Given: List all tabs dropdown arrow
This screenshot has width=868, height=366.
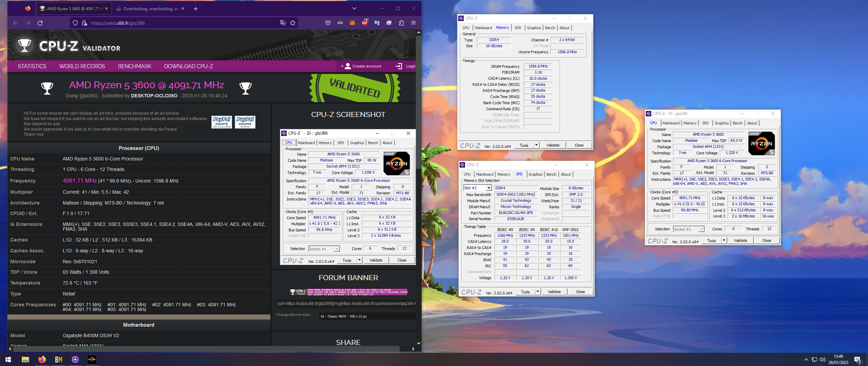Looking at the screenshot, I should click(354, 8).
